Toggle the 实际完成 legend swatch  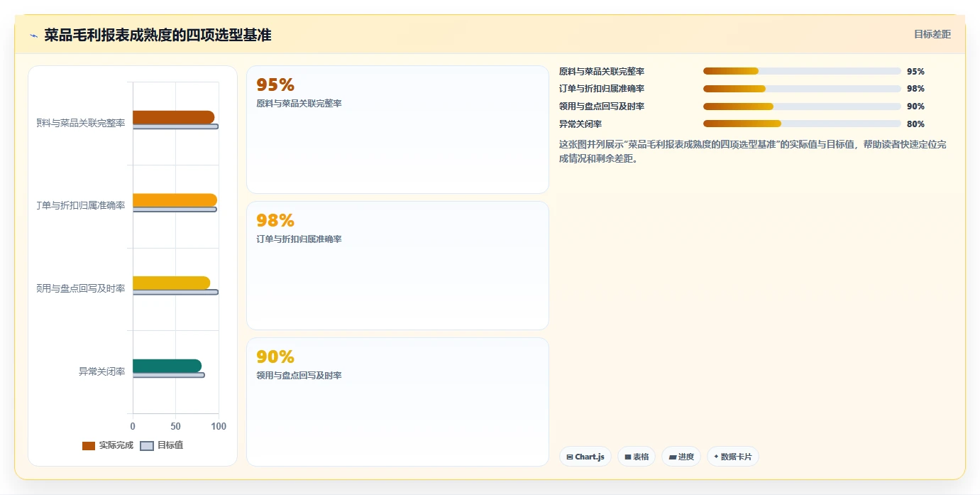89,445
